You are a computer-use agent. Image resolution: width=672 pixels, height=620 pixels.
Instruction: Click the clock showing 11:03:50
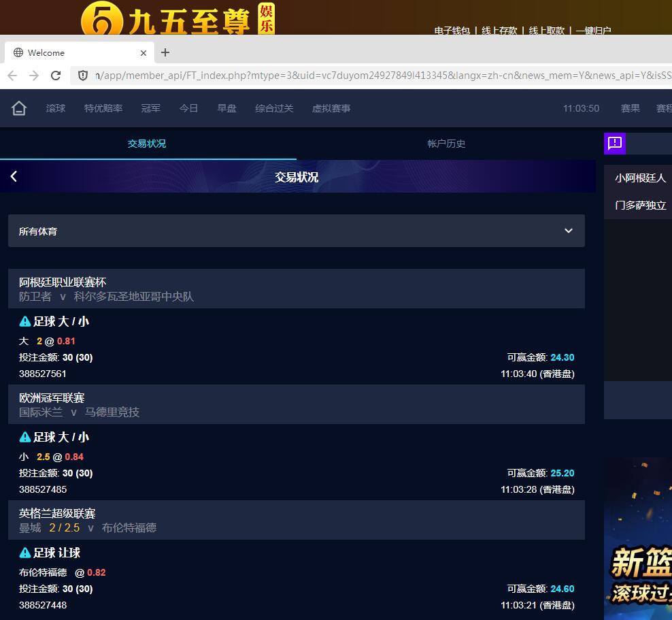point(581,108)
